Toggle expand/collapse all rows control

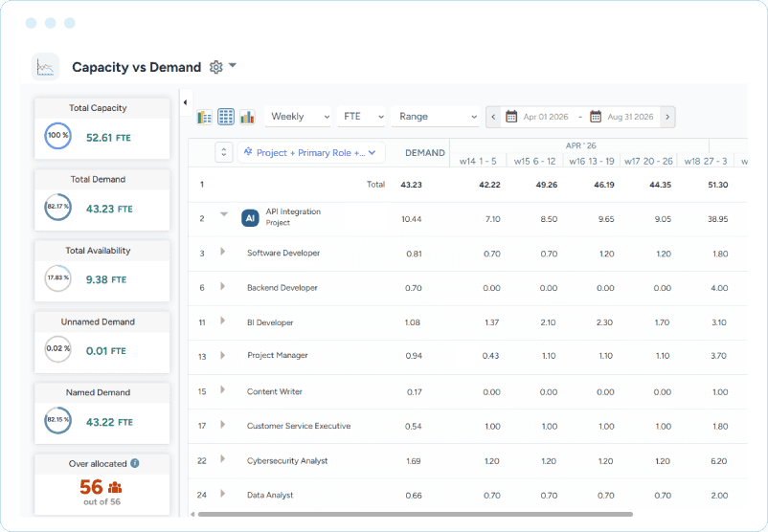[224, 152]
